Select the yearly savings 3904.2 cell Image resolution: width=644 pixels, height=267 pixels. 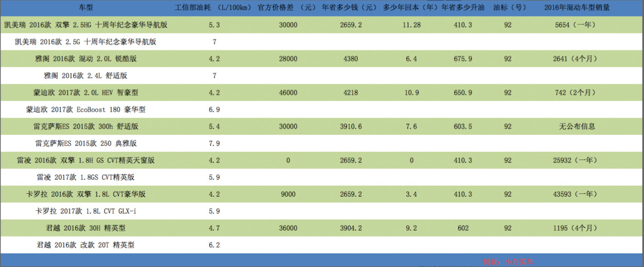click(350, 228)
